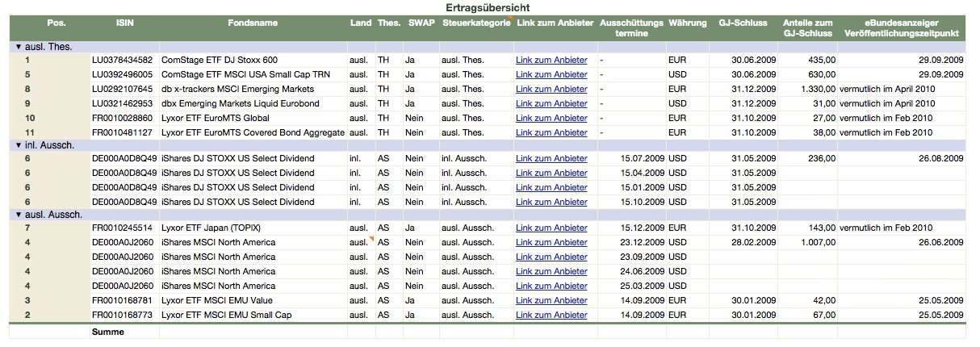Collapse the 'inl. Aussch.' group triangle
Image resolution: width=980 pixels, height=347 pixels.
coord(19,145)
